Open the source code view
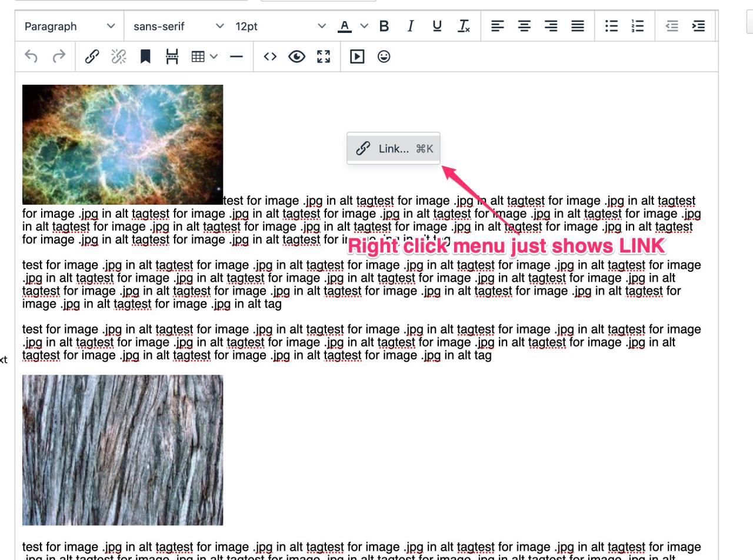Image resolution: width=753 pixels, height=560 pixels. [x=270, y=56]
